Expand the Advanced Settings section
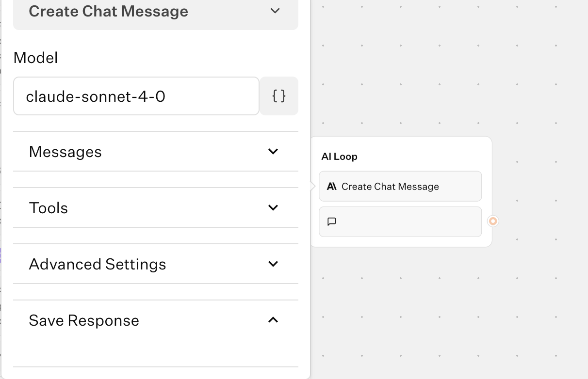The height and width of the screenshot is (379, 588). [155, 264]
